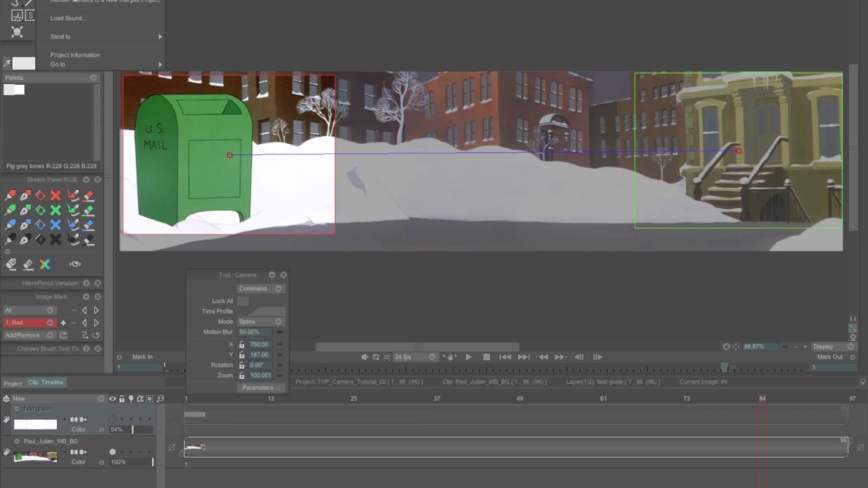This screenshot has height=488, width=868.
Task: Choose Project Information menu entry
Action: (x=75, y=55)
